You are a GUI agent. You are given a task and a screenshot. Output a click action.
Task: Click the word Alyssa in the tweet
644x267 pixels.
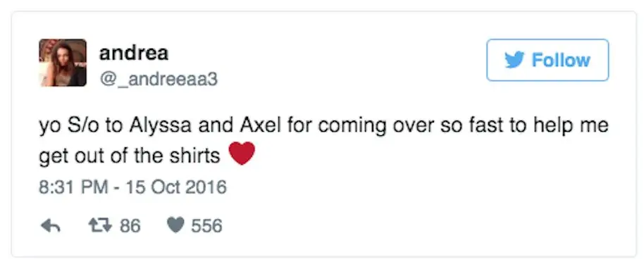160,125
